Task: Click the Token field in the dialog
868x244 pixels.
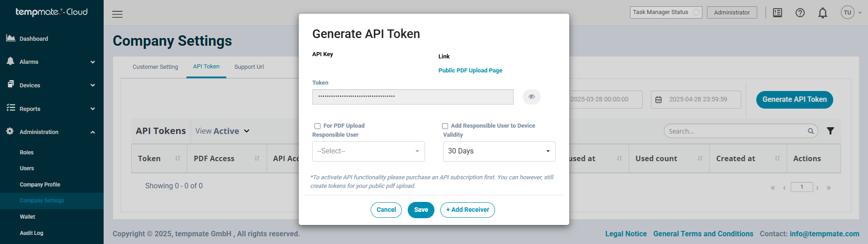Action: pos(413,97)
